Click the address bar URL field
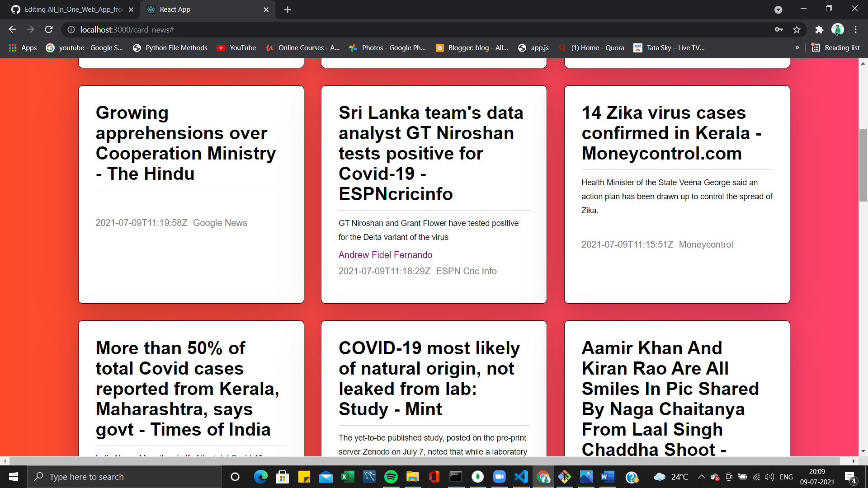The image size is (868, 488). [x=416, y=29]
